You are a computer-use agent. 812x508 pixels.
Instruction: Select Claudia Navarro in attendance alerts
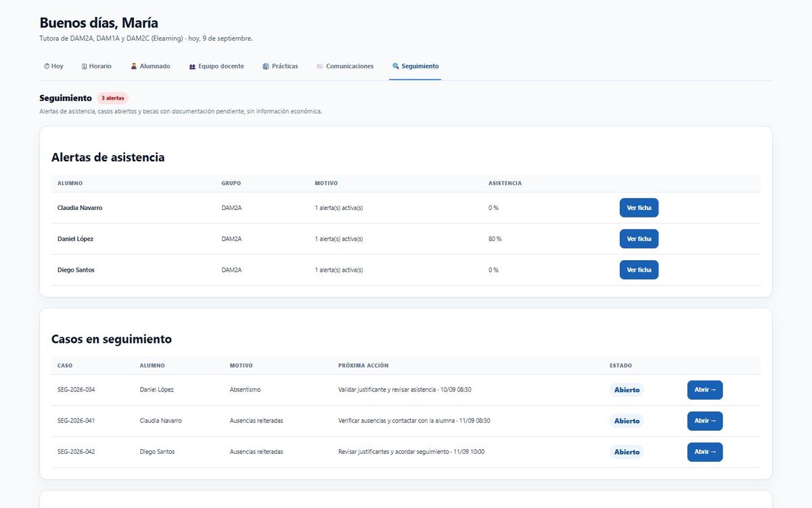tap(80, 208)
